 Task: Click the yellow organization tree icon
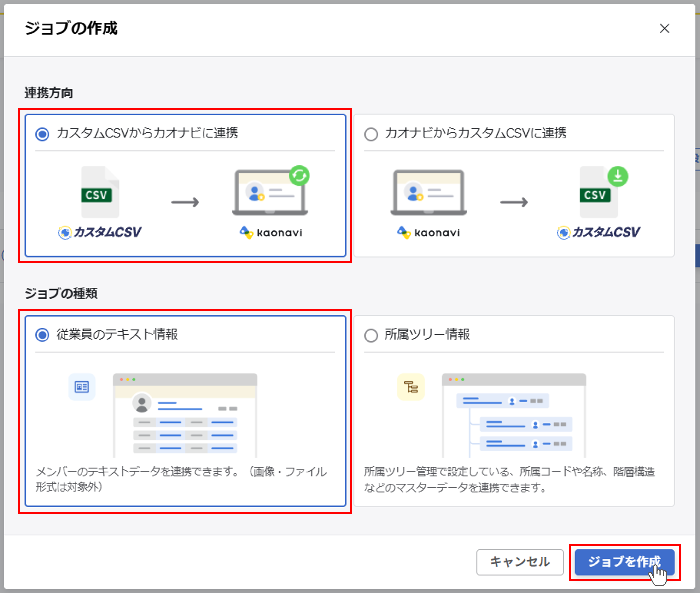coord(411,387)
